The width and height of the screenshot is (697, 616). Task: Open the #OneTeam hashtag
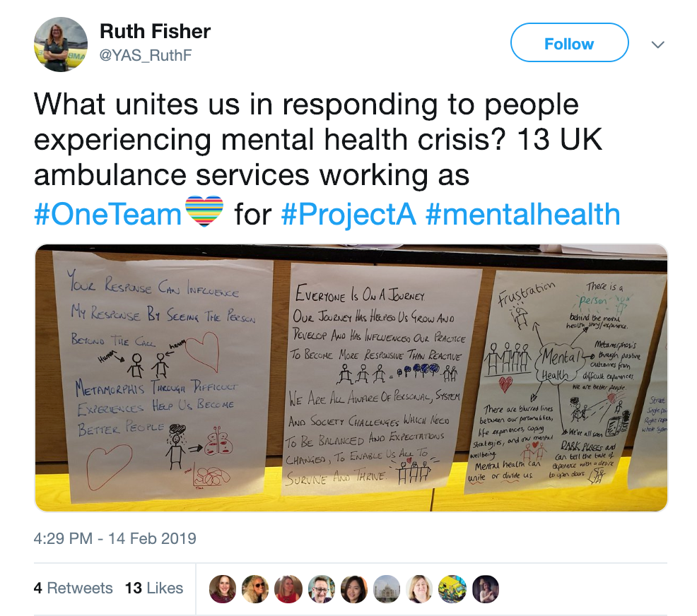(107, 214)
